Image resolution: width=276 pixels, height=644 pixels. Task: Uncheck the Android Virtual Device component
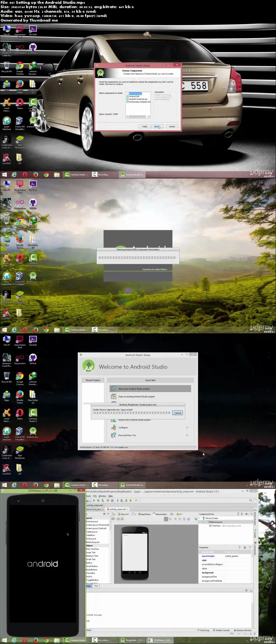point(128,99)
